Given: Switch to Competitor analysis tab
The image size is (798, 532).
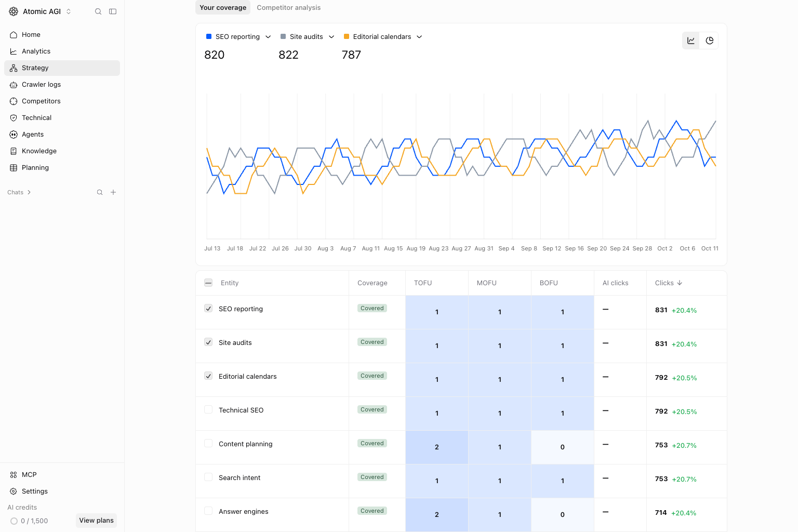Looking at the screenshot, I should pos(289,8).
